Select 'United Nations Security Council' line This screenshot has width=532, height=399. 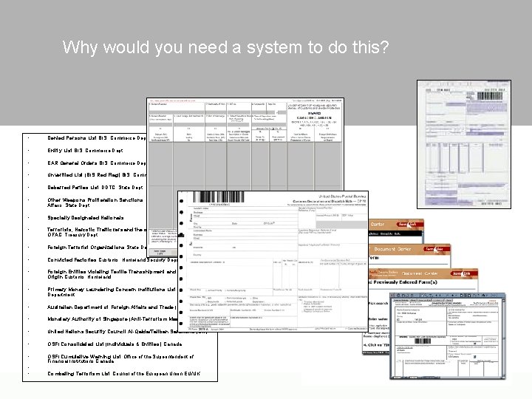[127, 332]
